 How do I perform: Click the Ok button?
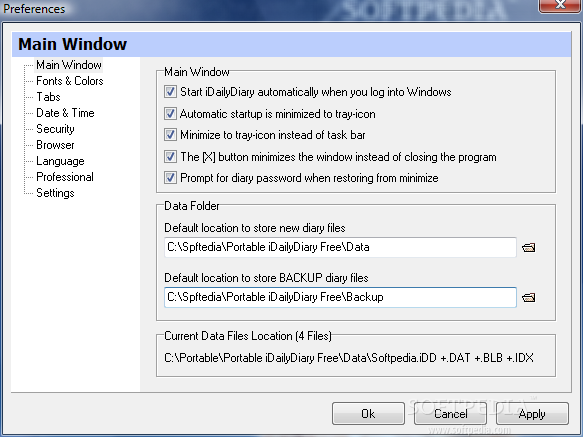[368, 414]
